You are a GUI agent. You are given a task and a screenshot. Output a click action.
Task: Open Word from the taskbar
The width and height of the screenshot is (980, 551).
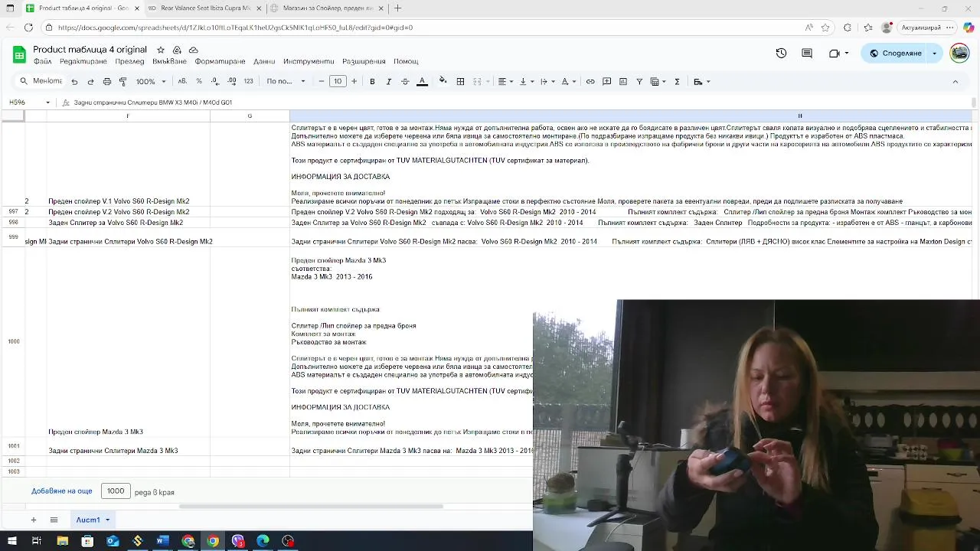(162, 541)
